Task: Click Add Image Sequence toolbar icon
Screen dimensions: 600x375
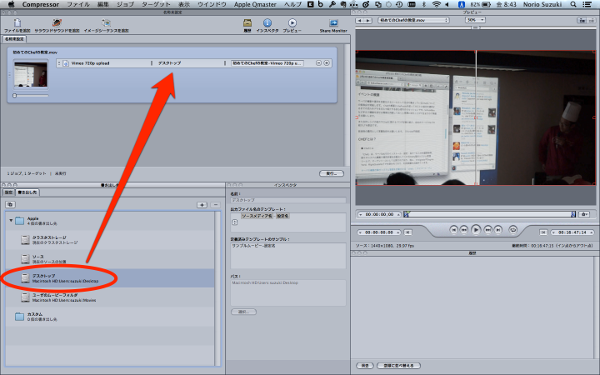Action: 106,23
